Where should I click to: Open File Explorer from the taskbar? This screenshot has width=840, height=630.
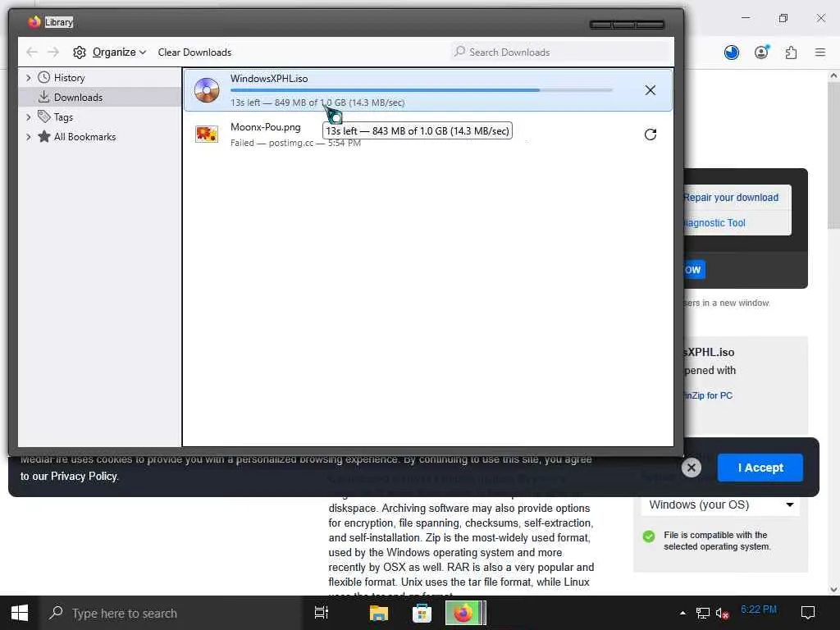click(379, 613)
